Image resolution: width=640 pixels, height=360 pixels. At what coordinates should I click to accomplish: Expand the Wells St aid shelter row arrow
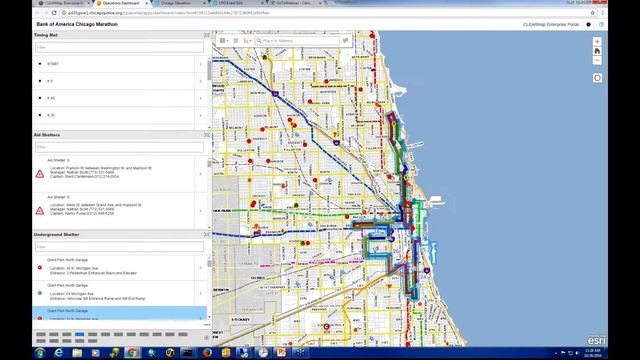tap(200, 211)
